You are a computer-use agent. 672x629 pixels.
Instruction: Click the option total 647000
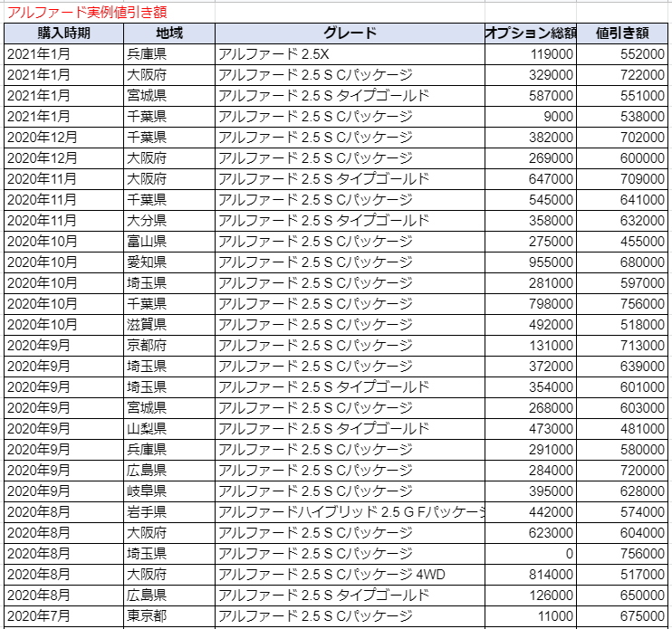(531, 179)
